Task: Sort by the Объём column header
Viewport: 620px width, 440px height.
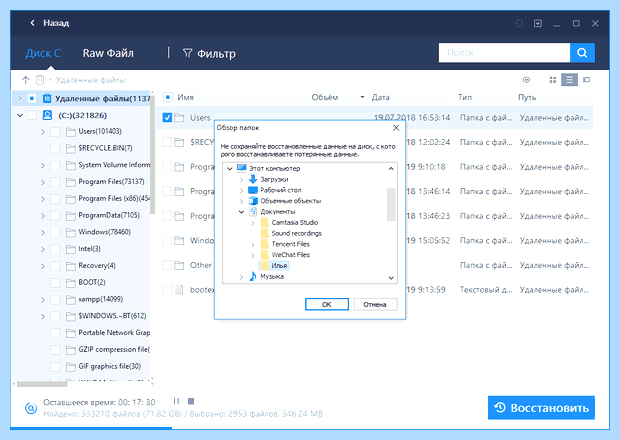Action: [325, 97]
